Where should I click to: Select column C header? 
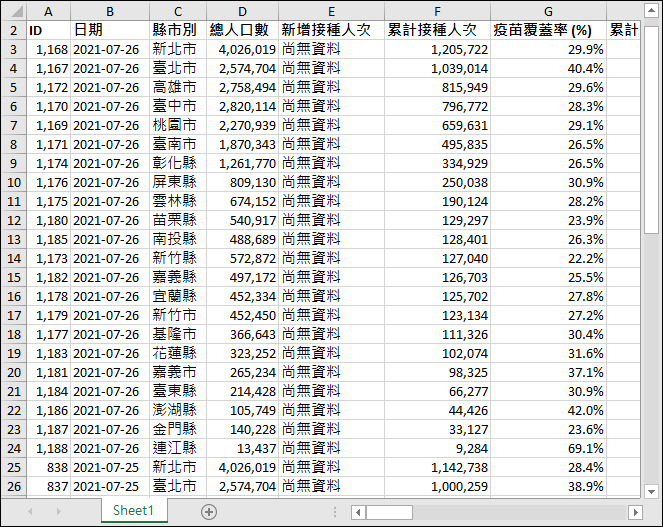pyautogui.click(x=178, y=11)
